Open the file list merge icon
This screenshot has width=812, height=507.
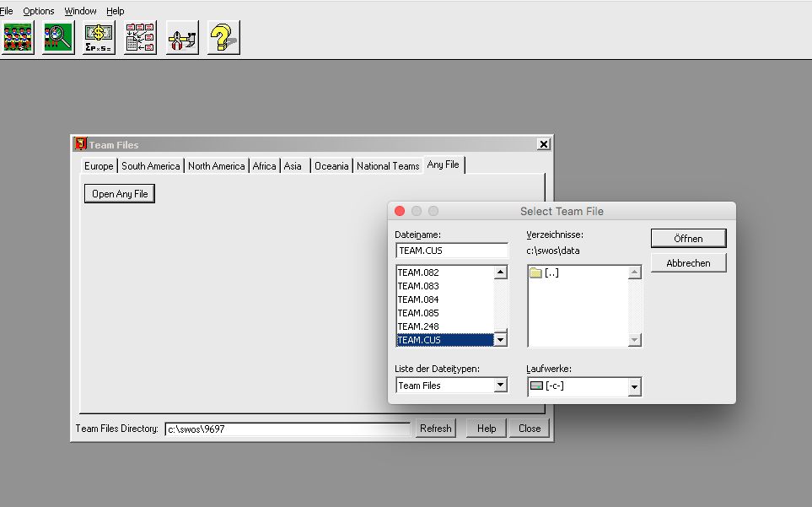point(141,38)
